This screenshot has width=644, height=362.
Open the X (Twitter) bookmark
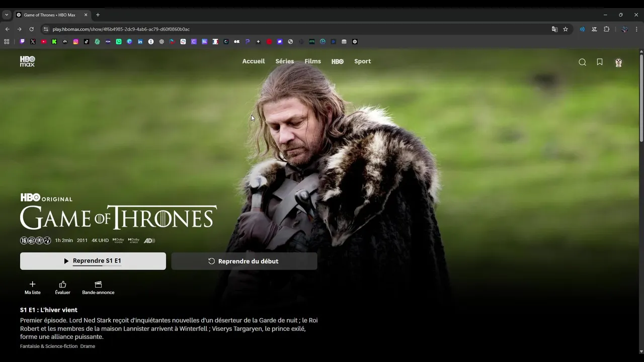(33, 42)
